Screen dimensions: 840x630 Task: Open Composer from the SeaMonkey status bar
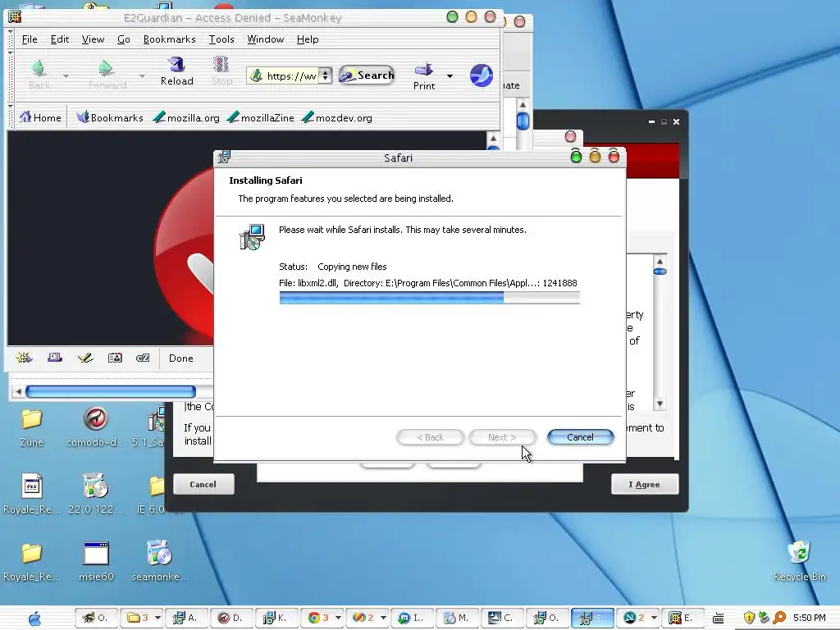(x=85, y=358)
